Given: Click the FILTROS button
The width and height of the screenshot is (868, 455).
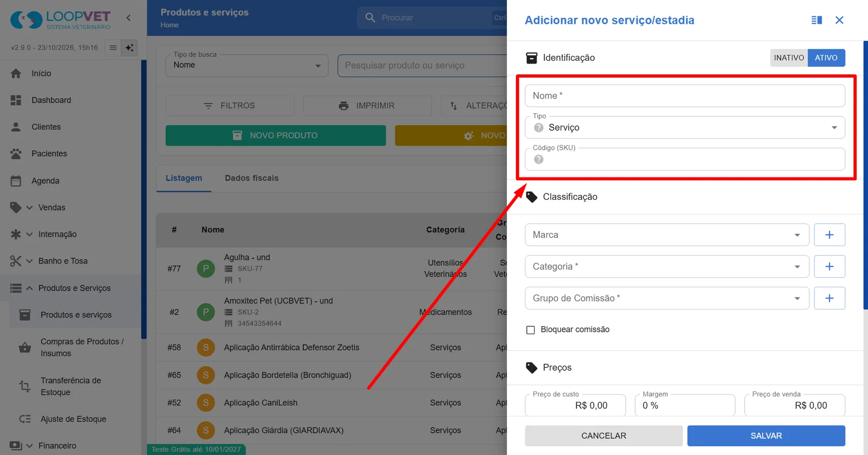Looking at the screenshot, I should [x=230, y=106].
